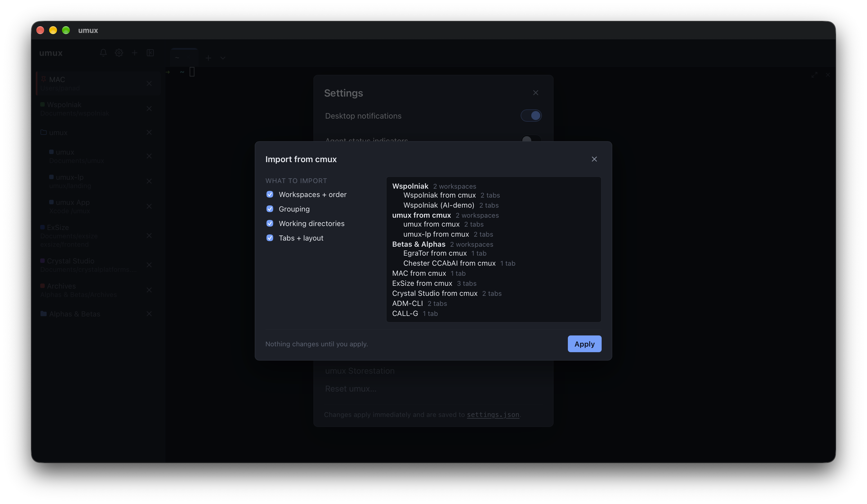Close the Import from cmux dialog
This screenshot has height=504, width=867.
point(594,159)
